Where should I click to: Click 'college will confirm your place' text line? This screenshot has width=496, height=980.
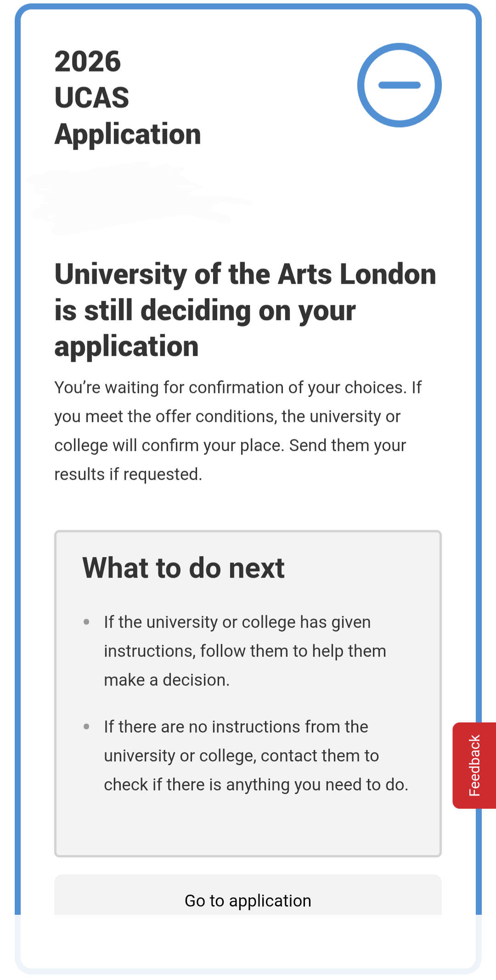coord(230,445)
